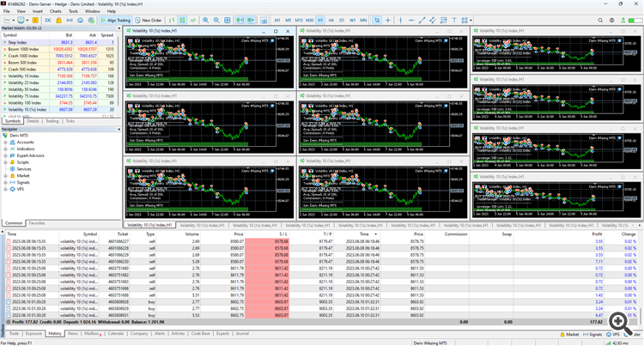Open the File menu
The height and width of the screenshot is (346, 644).
coord(7,11)
